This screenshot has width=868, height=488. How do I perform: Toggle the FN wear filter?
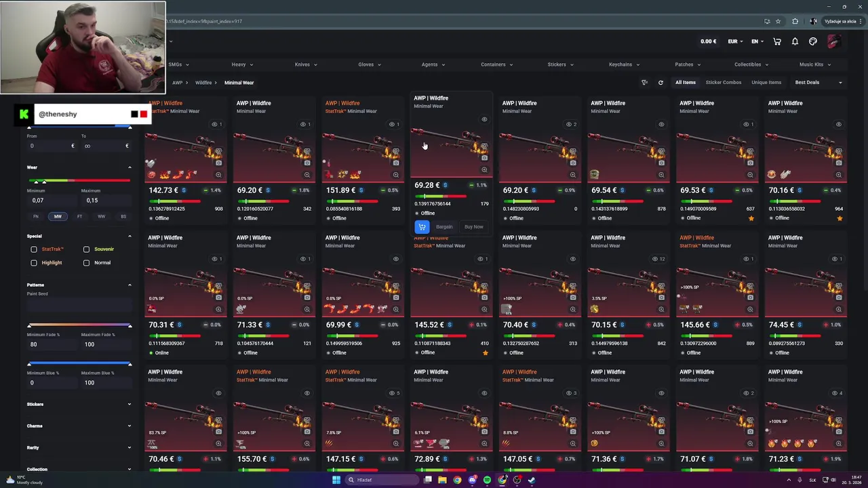tap(36, 216)
